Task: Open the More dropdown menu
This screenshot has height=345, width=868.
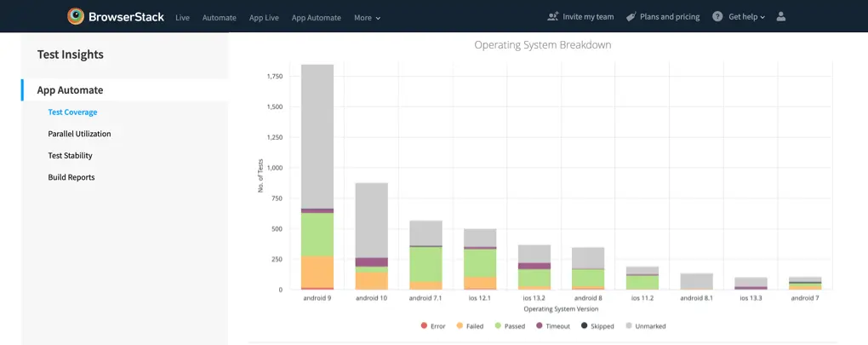Action: coord(367,18)
